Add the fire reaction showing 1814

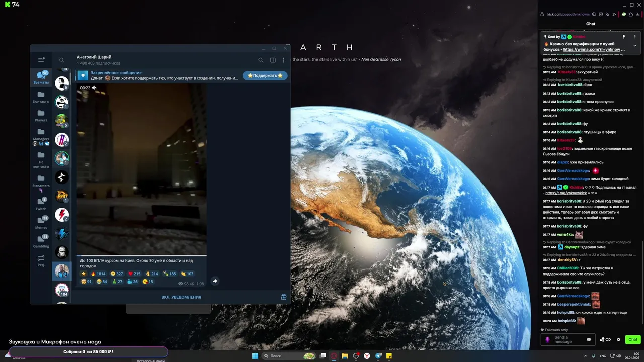pos(98,274)
